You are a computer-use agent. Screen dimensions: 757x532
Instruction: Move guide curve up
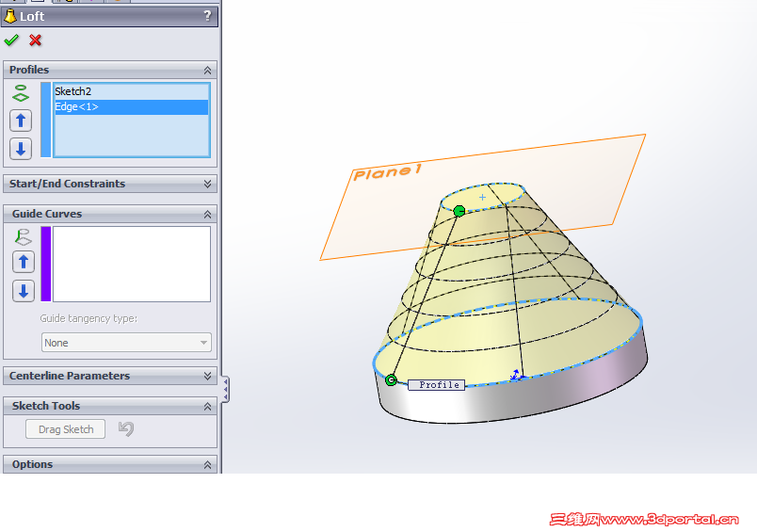(24, 262)
